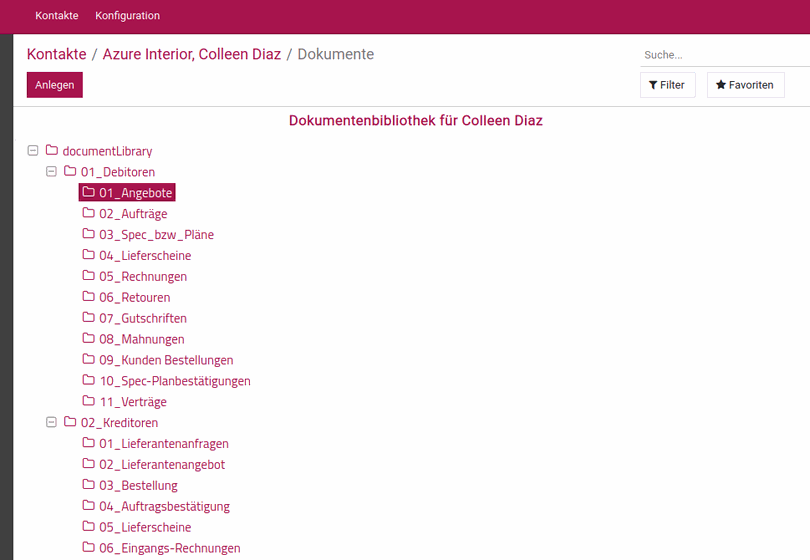Viewport: 810px width, 560px height.
Task: Click Kontakte breadcrumb link
Action: (x=57, y=54)
